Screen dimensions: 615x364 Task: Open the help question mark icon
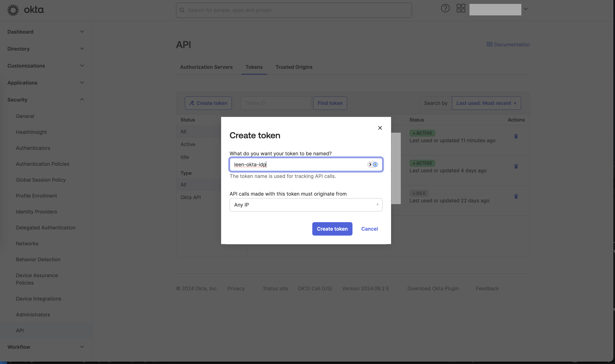coord(445,8)
